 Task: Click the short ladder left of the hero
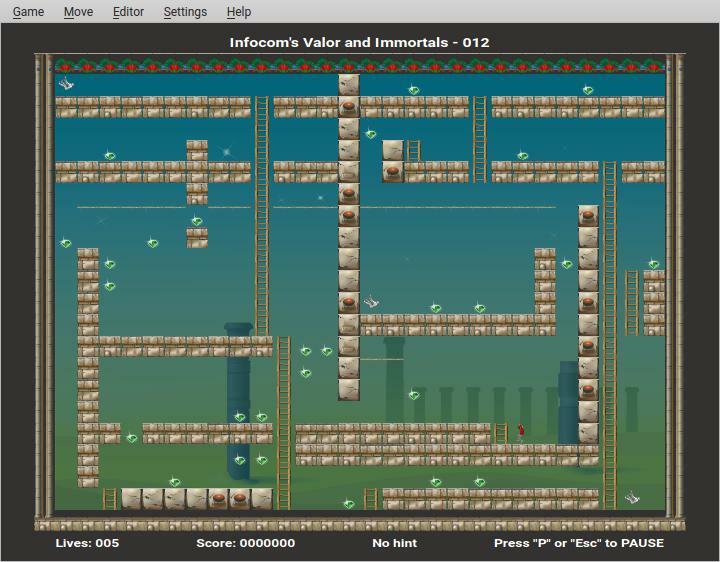point(501,432)
